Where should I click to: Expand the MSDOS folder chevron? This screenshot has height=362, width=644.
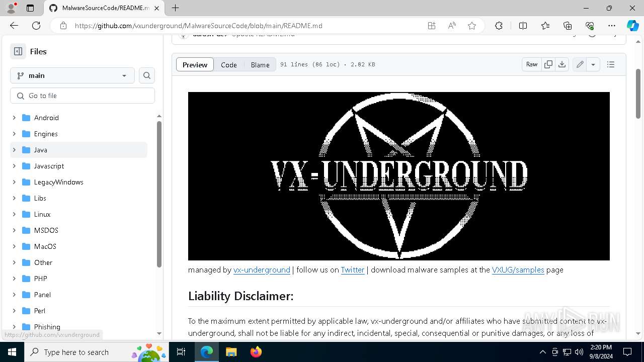coord(14,230)
